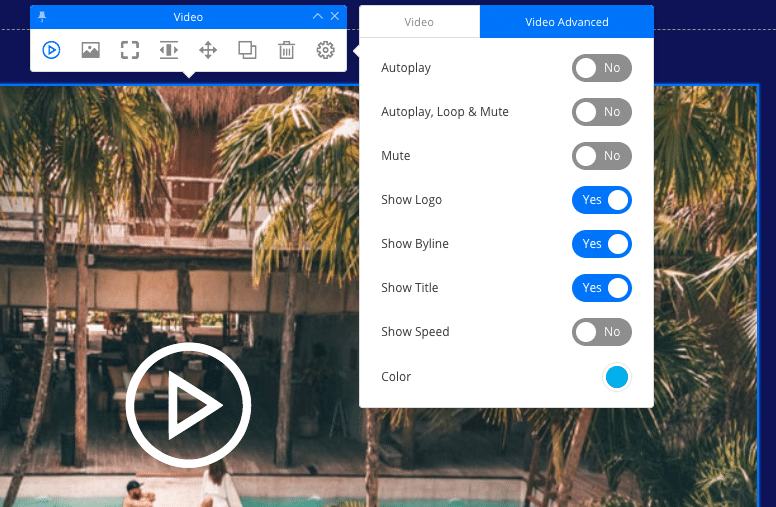Select the image icon in Video toolbar
This screenshot has width=776, height=507.
coord(90,50)
